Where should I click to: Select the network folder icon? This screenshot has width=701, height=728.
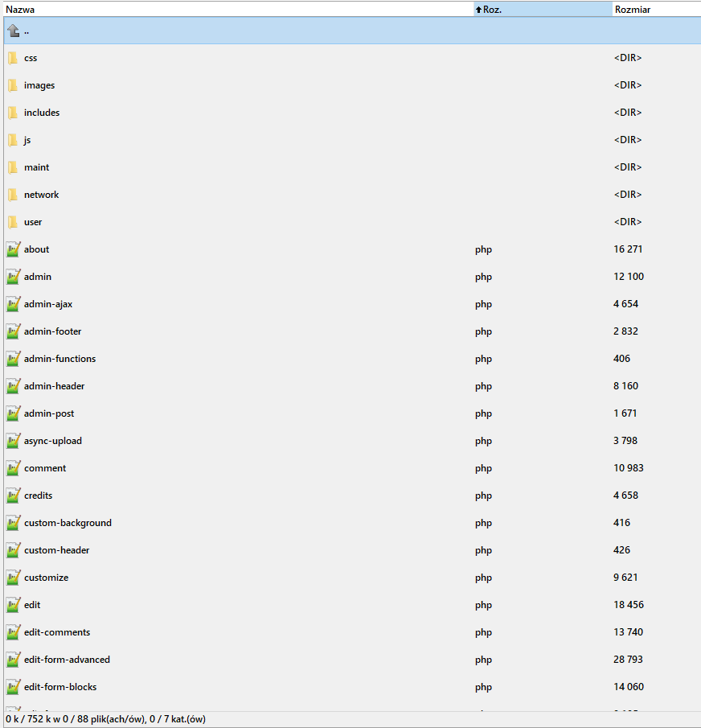(13, 195)
